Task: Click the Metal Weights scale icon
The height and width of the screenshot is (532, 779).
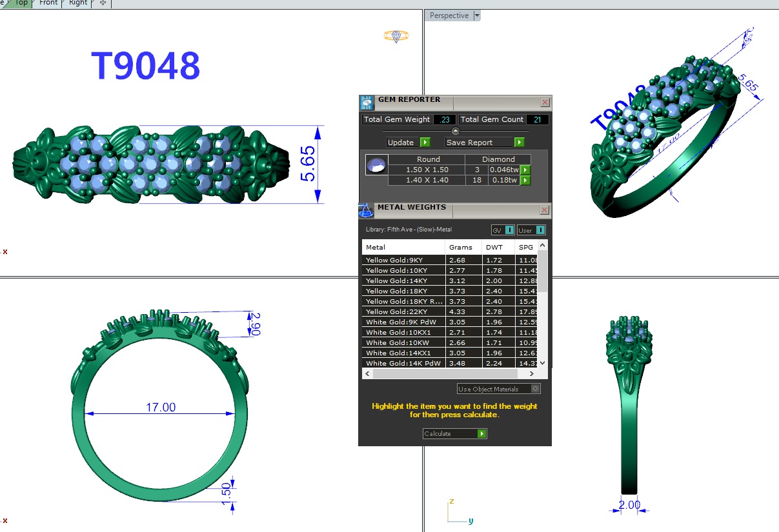Action: click(365, 211)
